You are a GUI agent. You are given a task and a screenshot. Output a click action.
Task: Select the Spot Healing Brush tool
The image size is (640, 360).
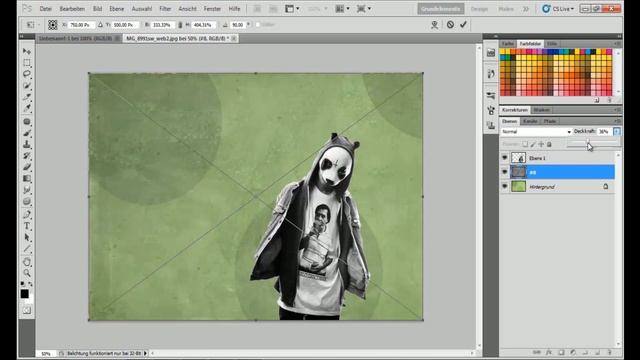pos(27,122)
